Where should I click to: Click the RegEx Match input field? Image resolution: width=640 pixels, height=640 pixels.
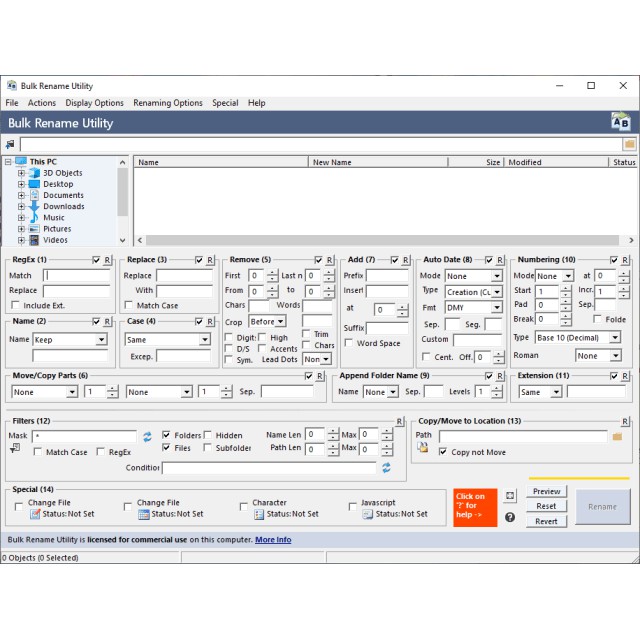[x=76, y=276]
